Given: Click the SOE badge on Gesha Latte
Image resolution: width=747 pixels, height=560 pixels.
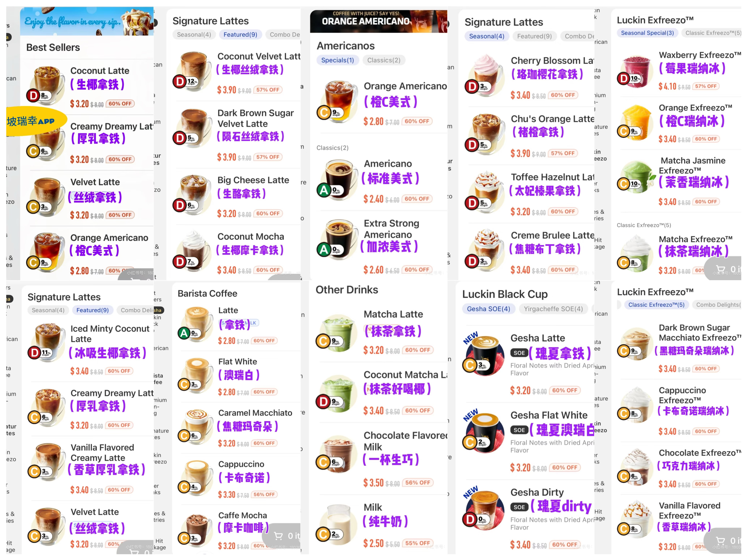Looking at the screenshot, I should (519, 353).
